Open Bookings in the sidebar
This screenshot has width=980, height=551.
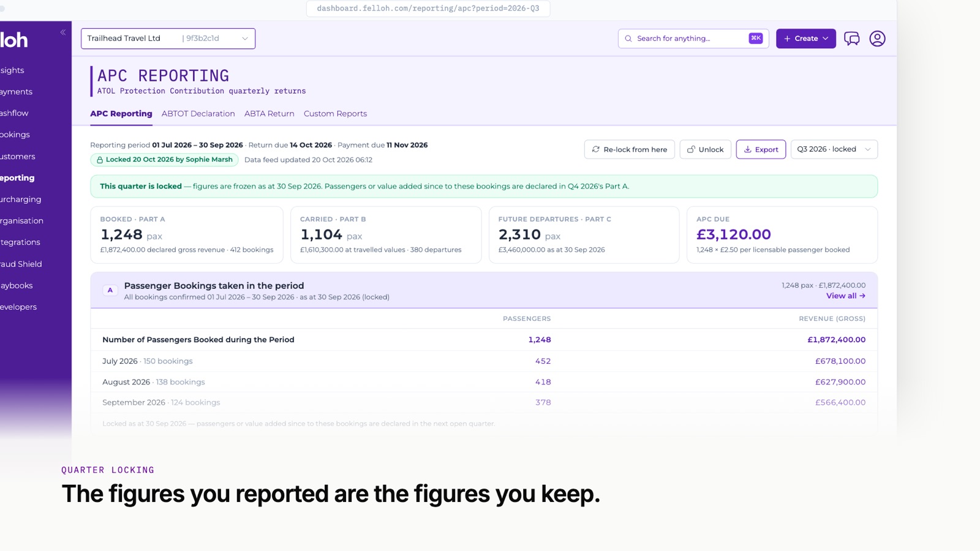click(15, 135)
